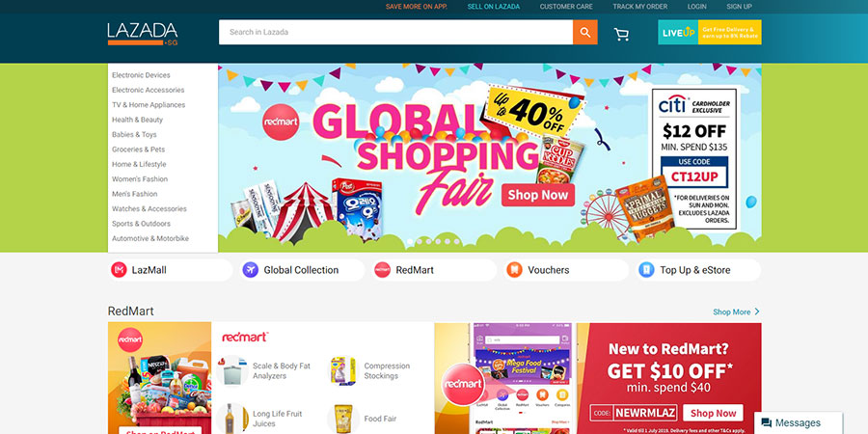Expand Shop More arrow for RedMart
The width and height of the screenshot is (868, 434).
[x=757, y=312]
